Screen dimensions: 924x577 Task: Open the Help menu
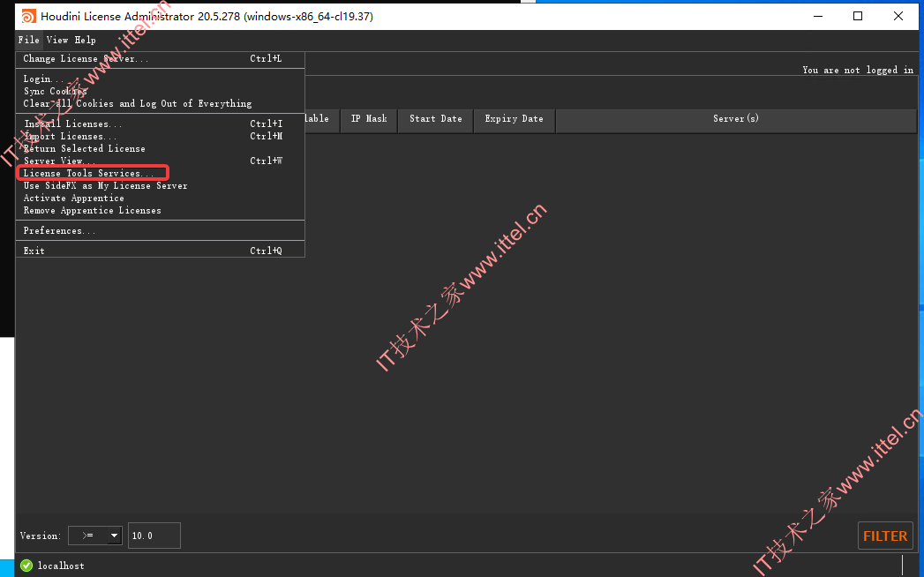(86, 40)
